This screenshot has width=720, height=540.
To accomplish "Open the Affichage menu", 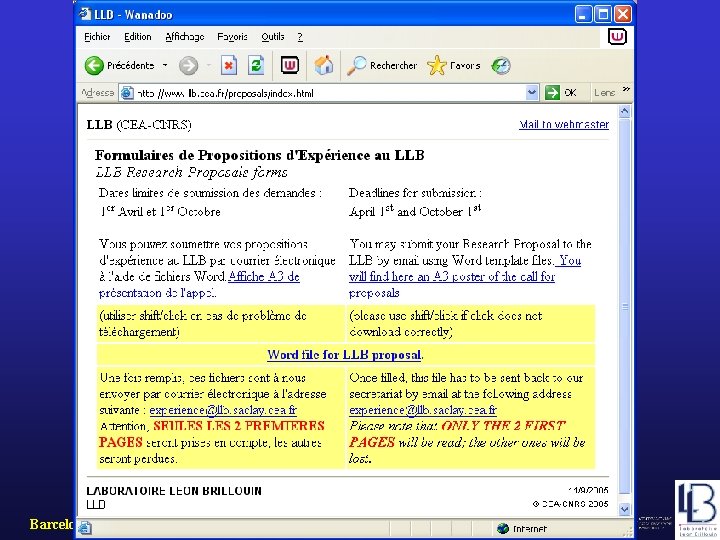I will [x=185, y=37].
